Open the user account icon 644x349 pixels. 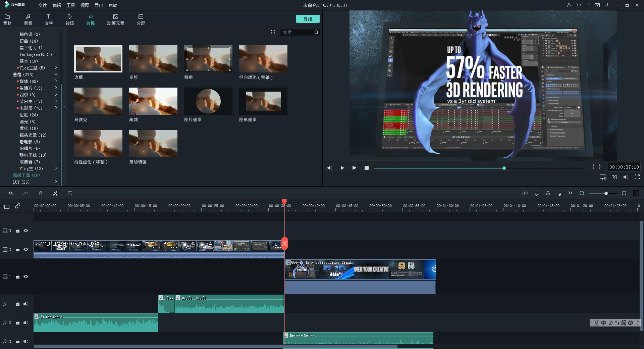tap(569, 5)
